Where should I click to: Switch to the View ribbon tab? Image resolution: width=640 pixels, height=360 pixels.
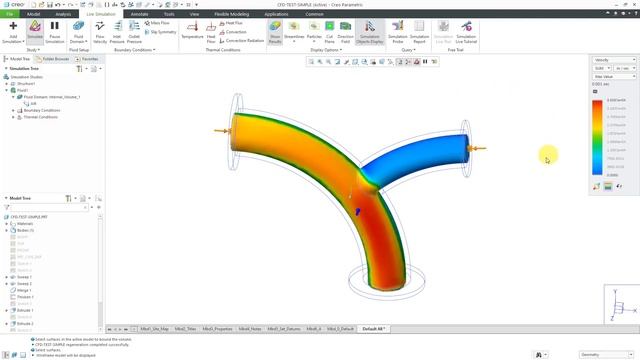[x=194, y=14]
